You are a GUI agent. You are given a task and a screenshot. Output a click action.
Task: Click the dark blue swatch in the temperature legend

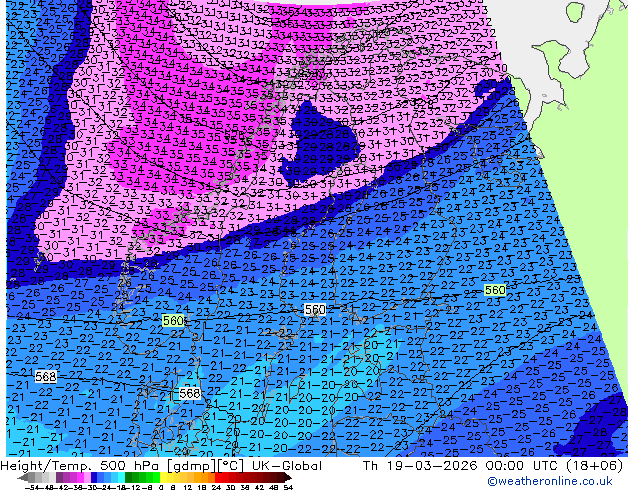tap(94, 478)
